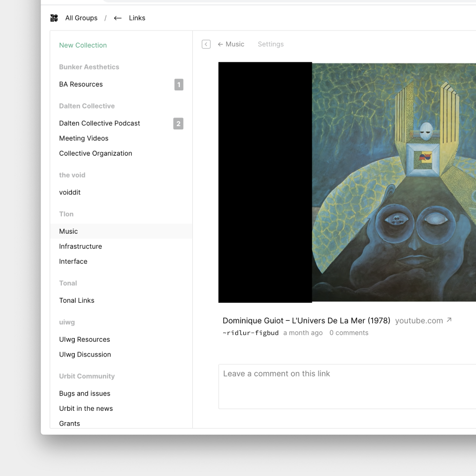This screenshot has width=476, height=476.
Task: Open Meeting Videos collection
Action: [x=84, y=139]
